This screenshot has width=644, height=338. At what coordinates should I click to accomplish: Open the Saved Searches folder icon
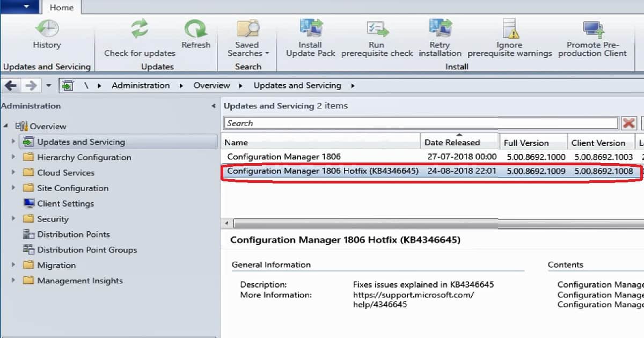(247, 28)
